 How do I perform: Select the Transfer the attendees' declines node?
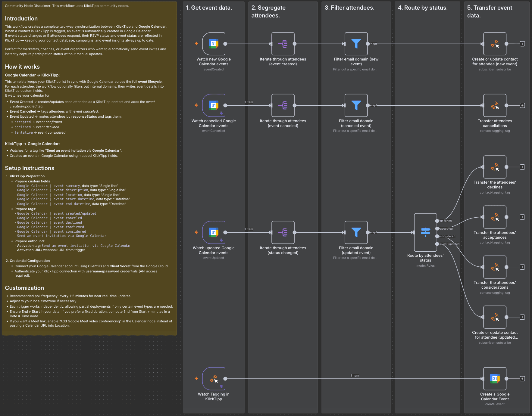pos(495,167)
